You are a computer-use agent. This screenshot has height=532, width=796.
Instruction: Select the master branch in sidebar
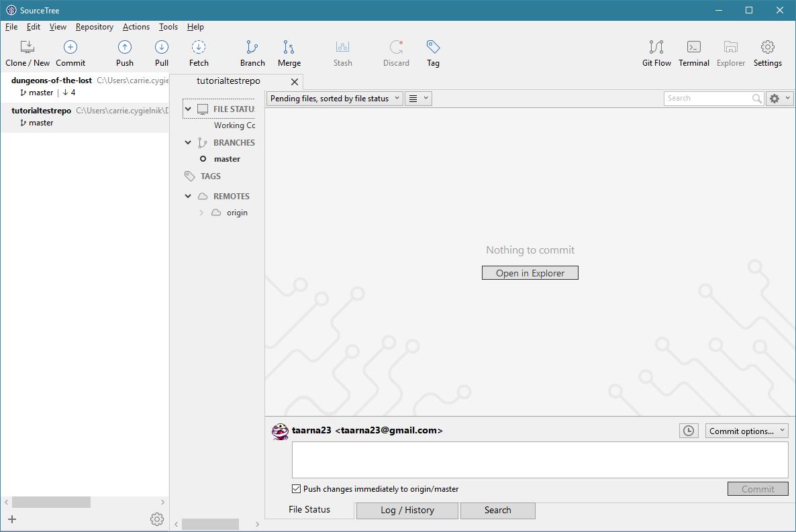227,159
